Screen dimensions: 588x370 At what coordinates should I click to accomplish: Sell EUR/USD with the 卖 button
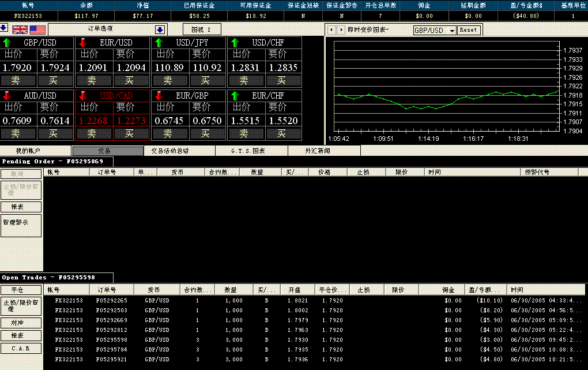click(x=94, y=80)
